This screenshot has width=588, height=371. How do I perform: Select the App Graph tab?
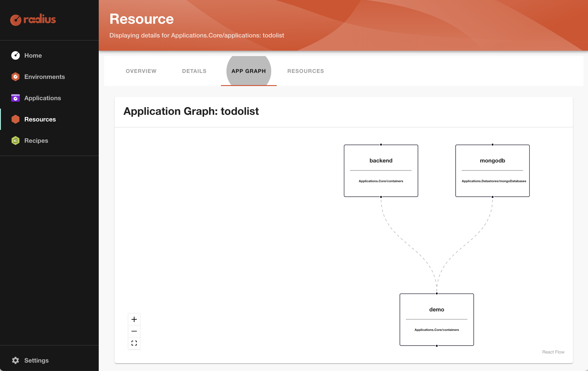point(249,71)
